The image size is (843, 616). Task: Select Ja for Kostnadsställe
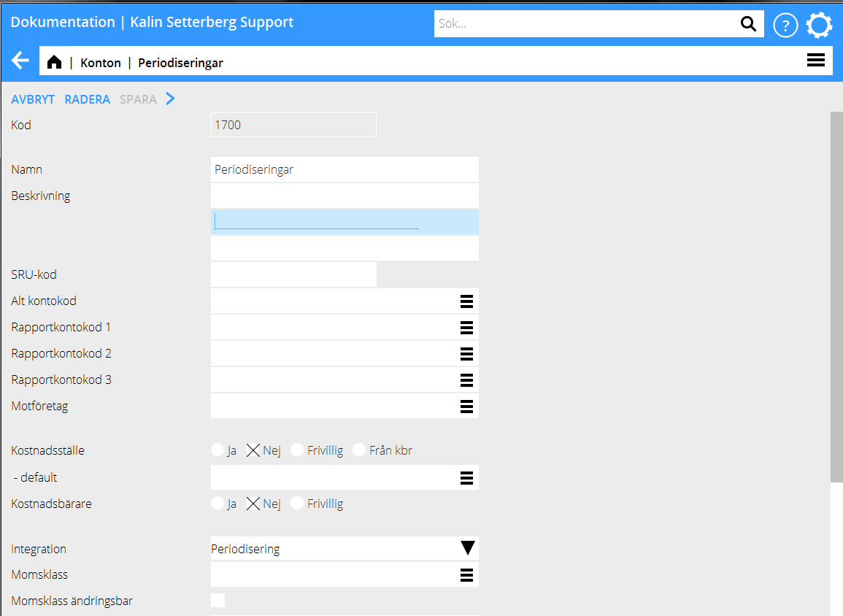pyautogui.click(x=217, y=450)
